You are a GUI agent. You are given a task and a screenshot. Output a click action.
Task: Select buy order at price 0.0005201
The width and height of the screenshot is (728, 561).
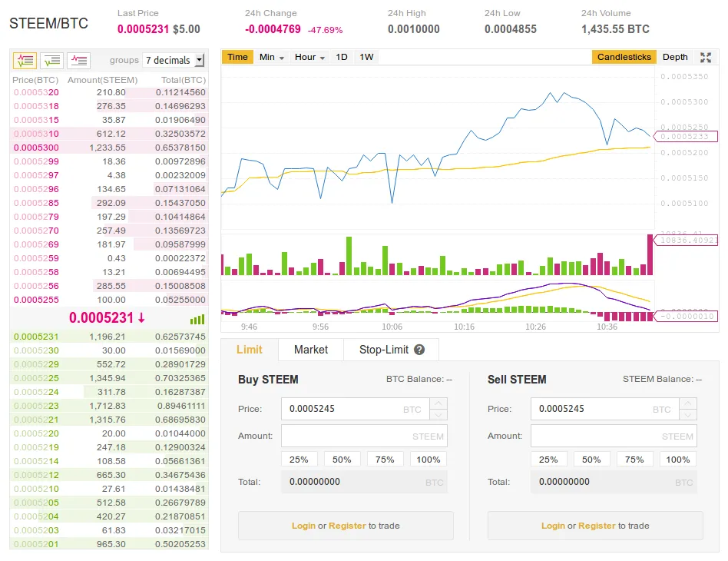point(109,544)
